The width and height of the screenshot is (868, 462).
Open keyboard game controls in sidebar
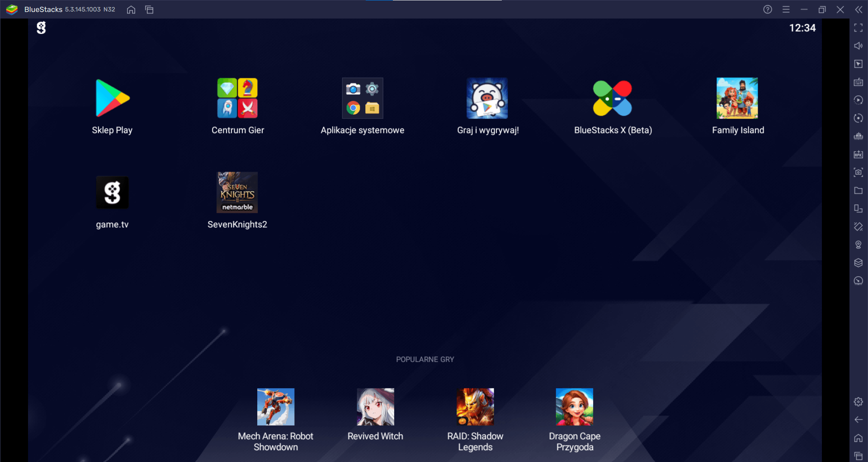coord(859,82)
